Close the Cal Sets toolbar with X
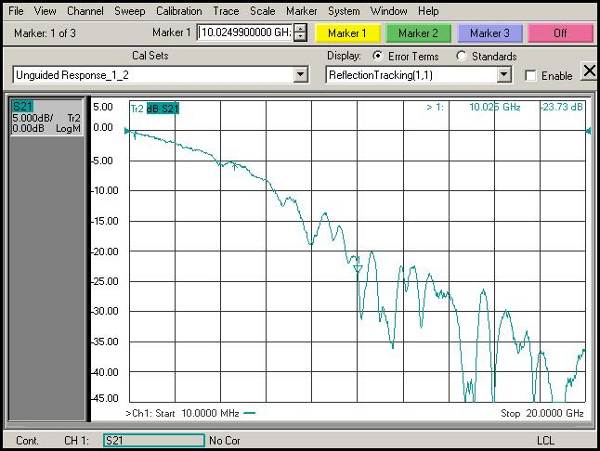Screen dimensions: 600x451 click(589, 71)
